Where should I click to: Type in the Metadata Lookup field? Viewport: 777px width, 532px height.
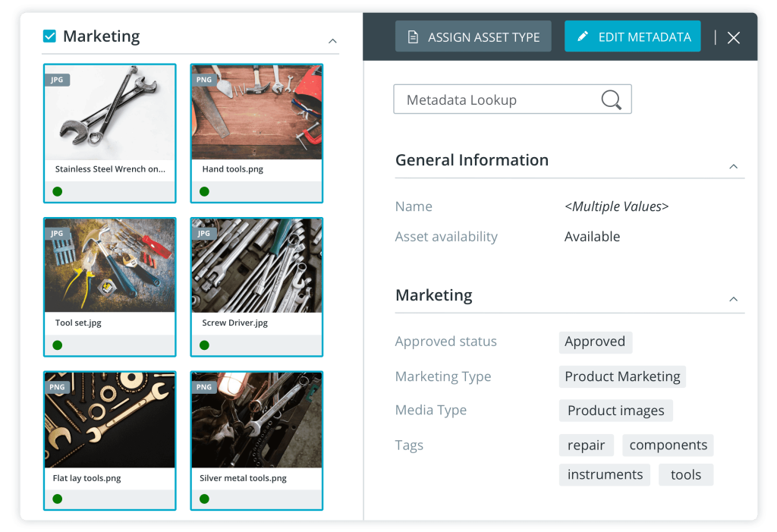[493, 100]
